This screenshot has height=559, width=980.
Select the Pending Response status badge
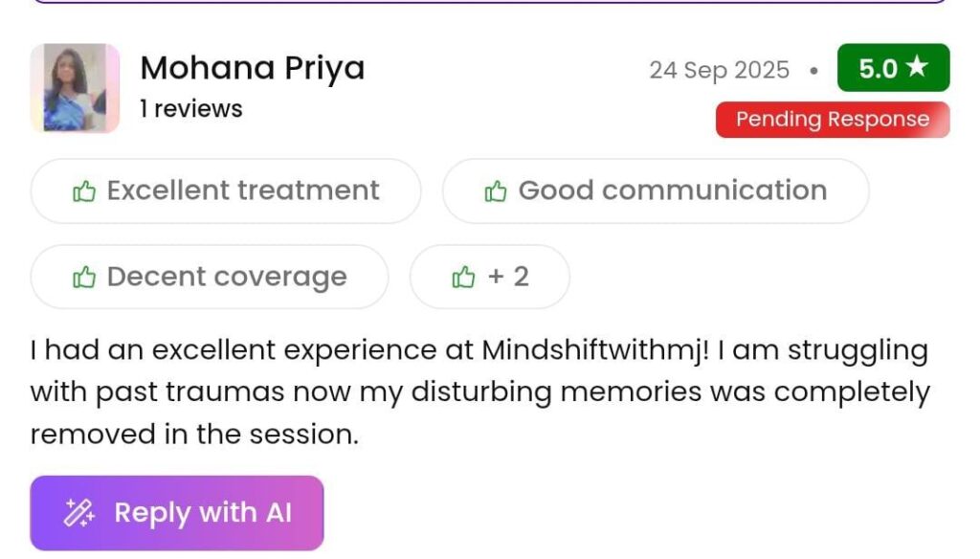833,120
